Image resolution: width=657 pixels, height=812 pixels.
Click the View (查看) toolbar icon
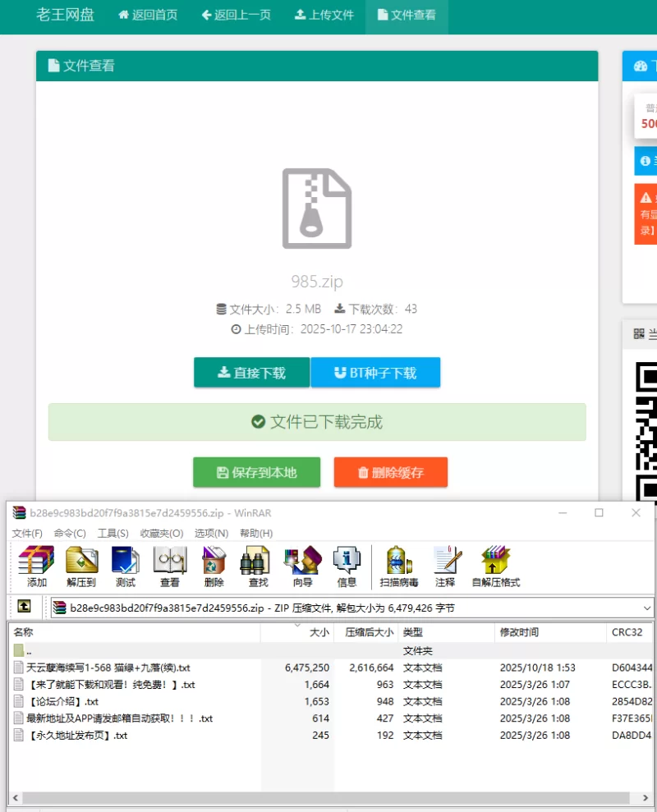(170, 566)
